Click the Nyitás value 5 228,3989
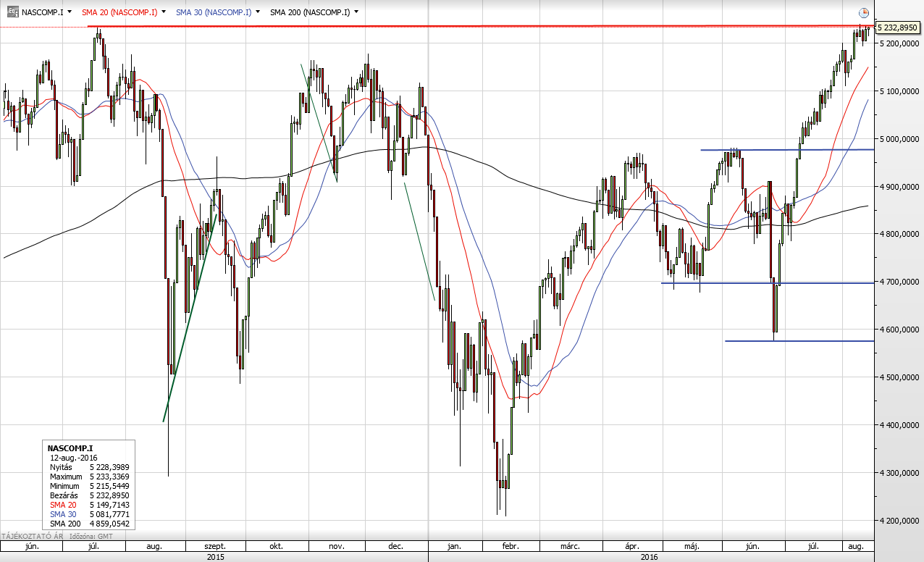 109,468
